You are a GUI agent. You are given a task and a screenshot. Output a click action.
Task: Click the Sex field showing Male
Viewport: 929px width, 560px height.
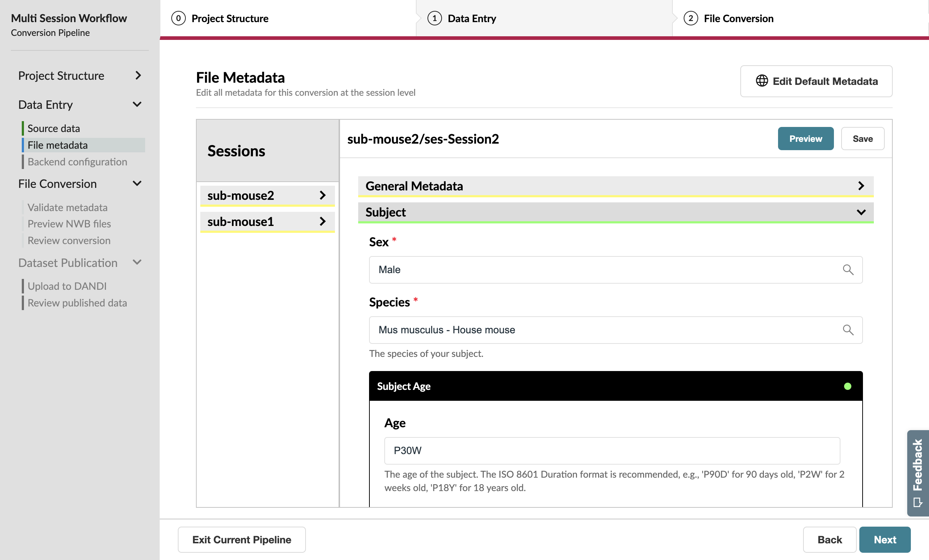pyautogui.click(x=616, y=270)
